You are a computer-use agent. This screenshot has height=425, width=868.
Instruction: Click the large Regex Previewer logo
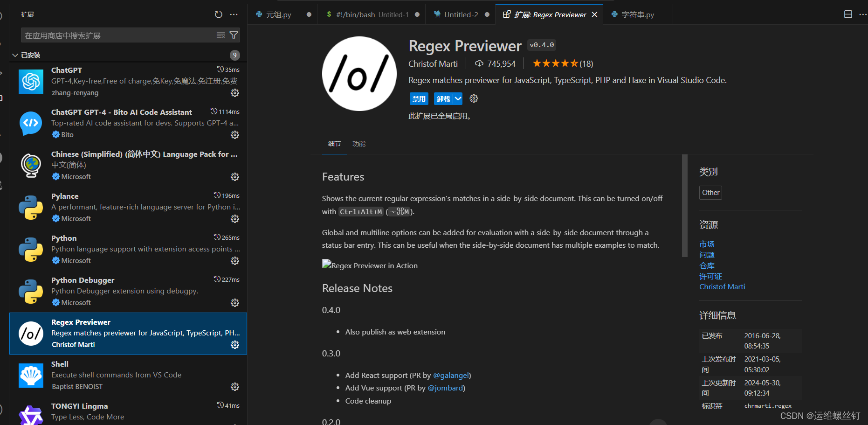pyautogui.click(x=359, y=74)
